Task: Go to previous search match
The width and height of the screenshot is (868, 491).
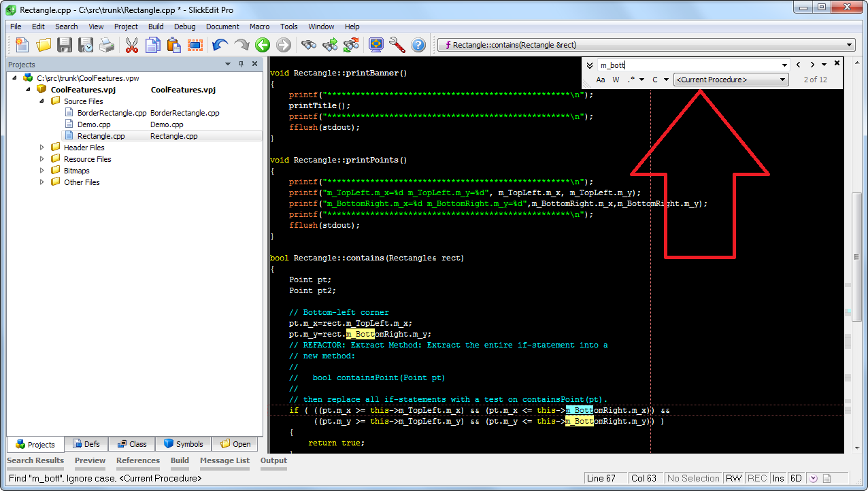Action: click(x=799, y=65)
